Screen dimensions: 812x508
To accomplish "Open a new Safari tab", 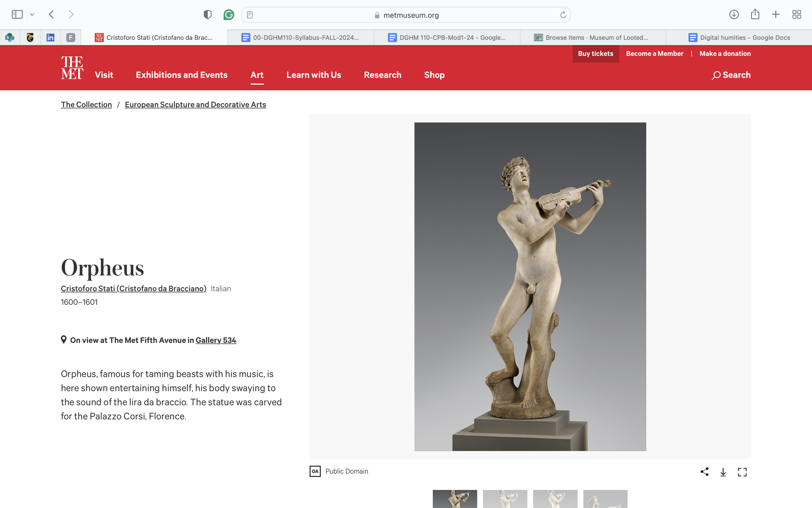I will tap(776, 14).
